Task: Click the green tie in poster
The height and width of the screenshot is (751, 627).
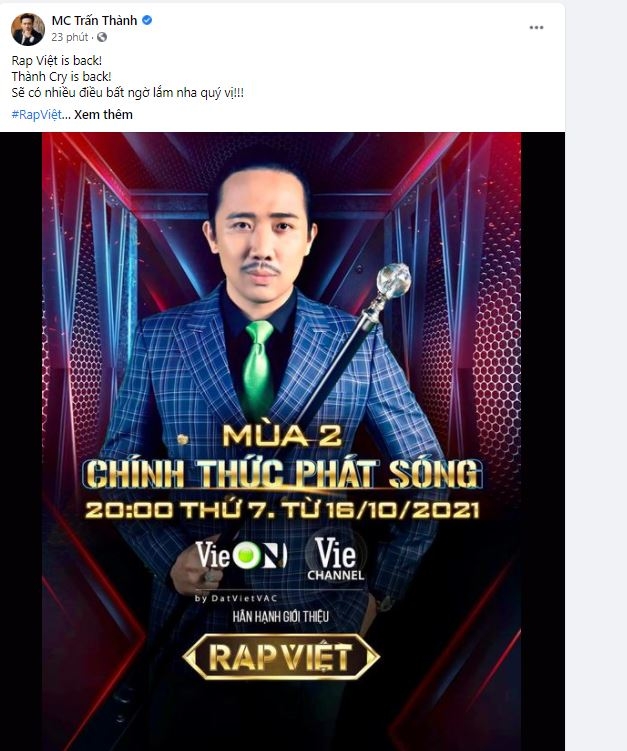Action: click(x=258, y=364)
